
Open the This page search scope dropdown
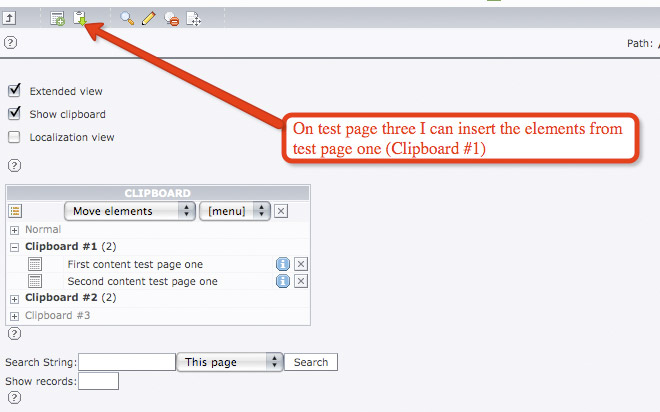coord(229,362)
